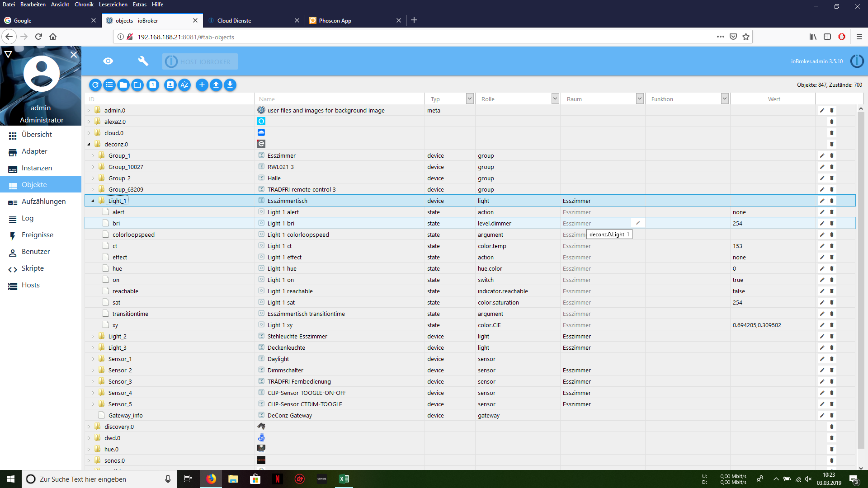Click the ioBroker power logo at top right
Screen dimensions: 868x488
(857, 61)
